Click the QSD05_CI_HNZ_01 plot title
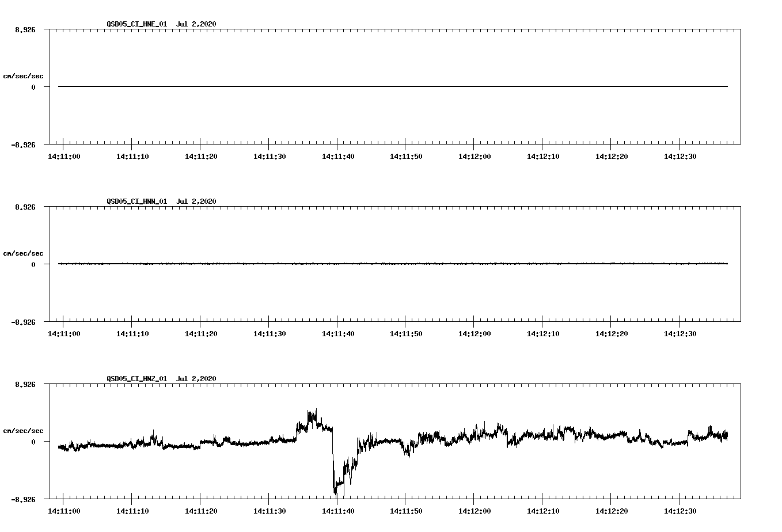Image resolution: width=782 pixels, height=532 pixels. 161,378
